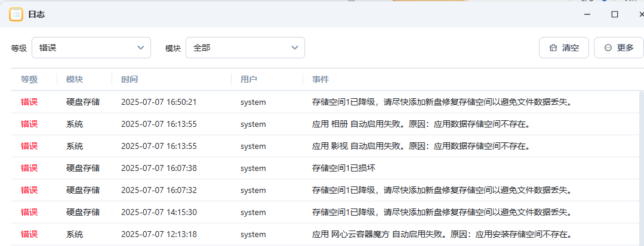Open the 模块 dropdown showing 全部
644x246 pixels.
tap(245, 48)
